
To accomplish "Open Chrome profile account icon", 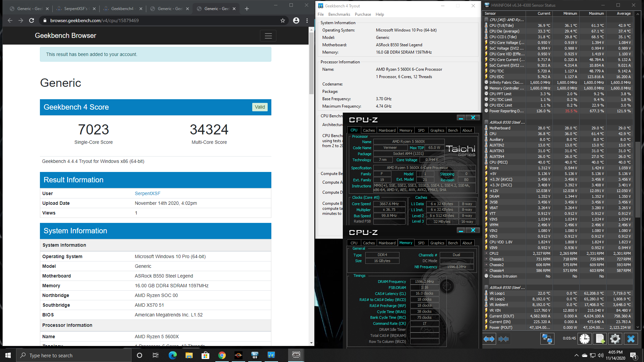I will tap(296, 20).
